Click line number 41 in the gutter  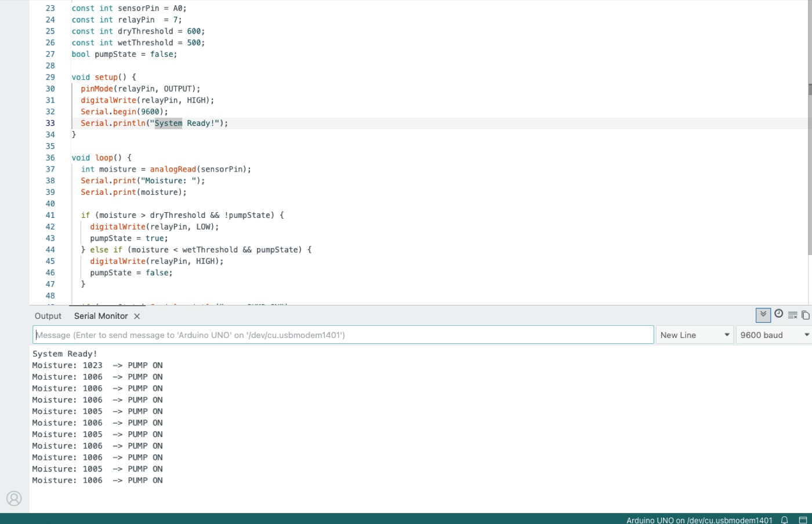click(x=50, y=215)
